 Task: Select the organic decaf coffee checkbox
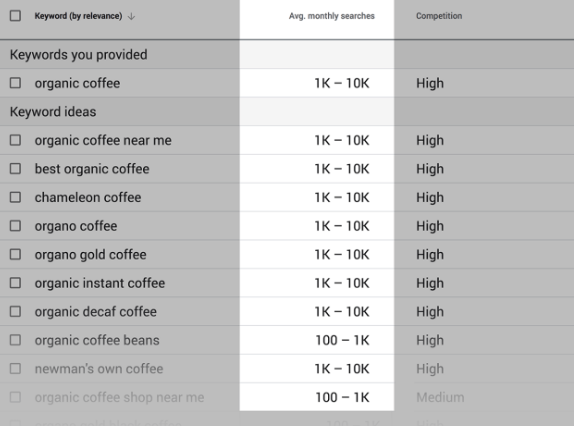15,311
